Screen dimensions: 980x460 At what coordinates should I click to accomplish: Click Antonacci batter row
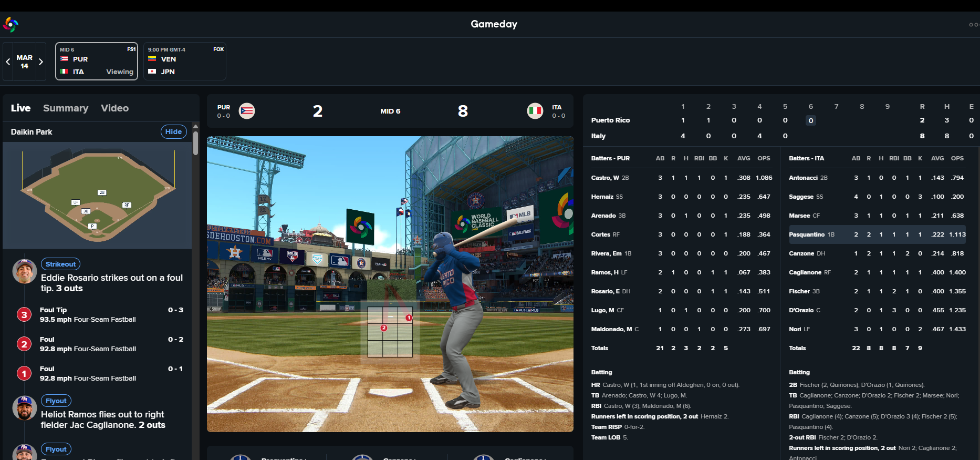pos(878,178)
